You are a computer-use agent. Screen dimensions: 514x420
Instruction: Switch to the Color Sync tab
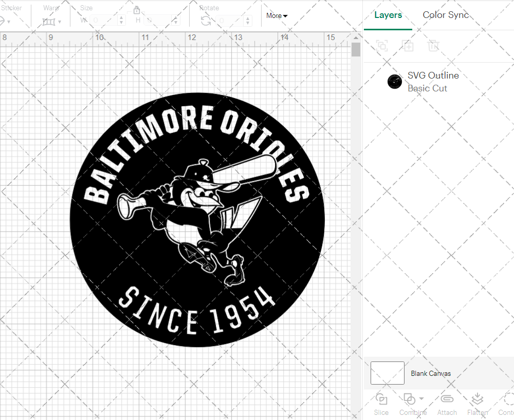[446, 15]
